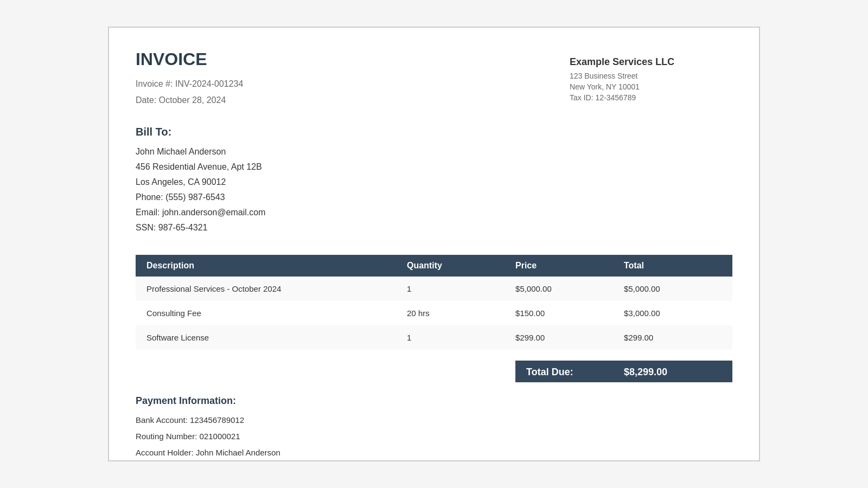The image size is (868, 488).
Task: Select the Professional Services - October 2024 row
Action: 214,289
